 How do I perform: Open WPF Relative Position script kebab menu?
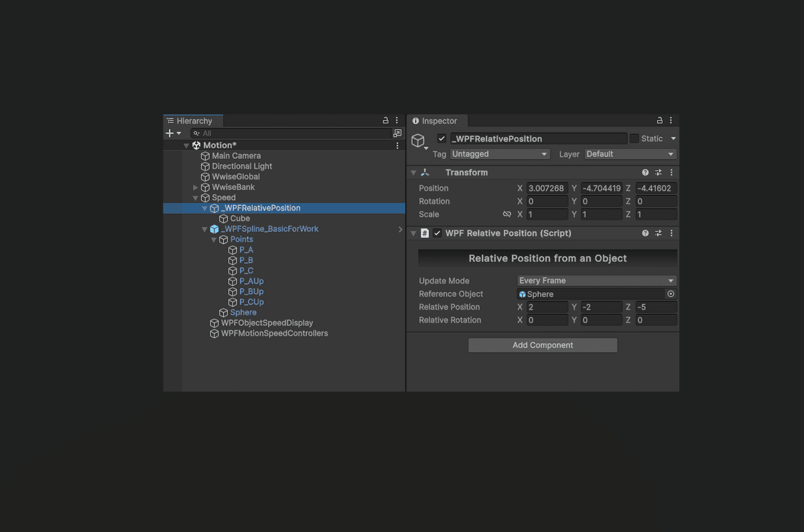pos(671,233)
